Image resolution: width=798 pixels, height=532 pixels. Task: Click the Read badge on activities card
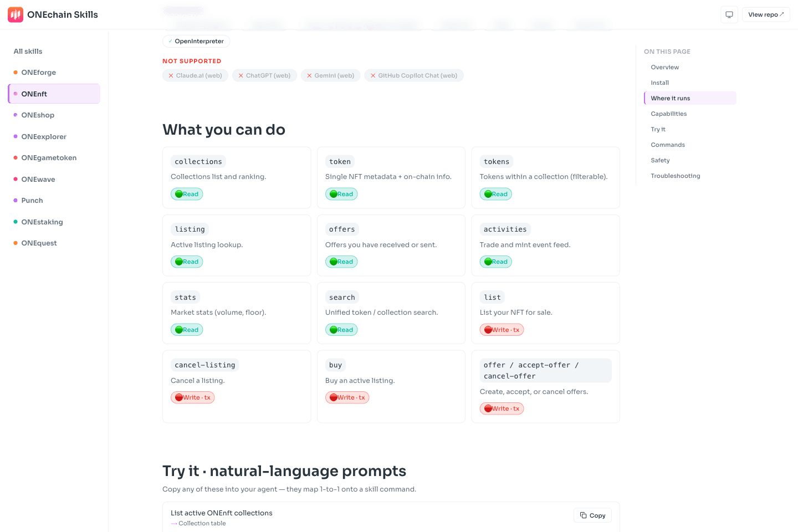496,262
